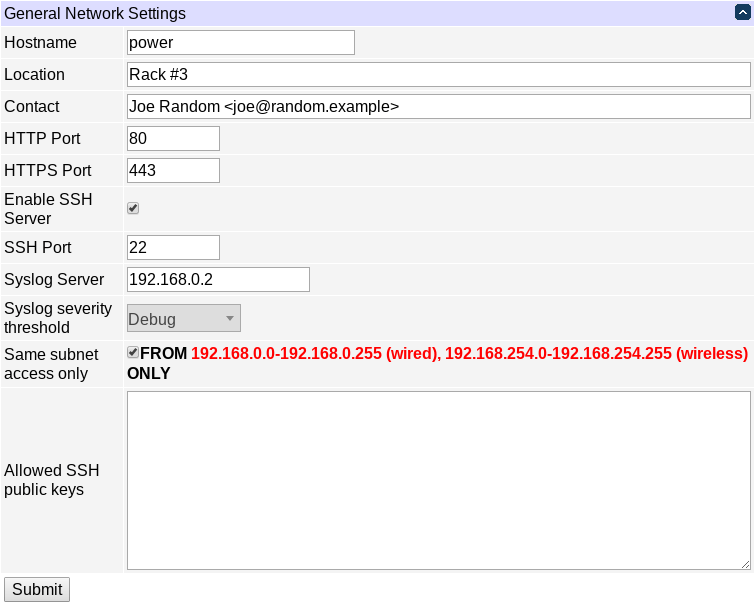Click the Enable SSH Server label

click(48, 208)
